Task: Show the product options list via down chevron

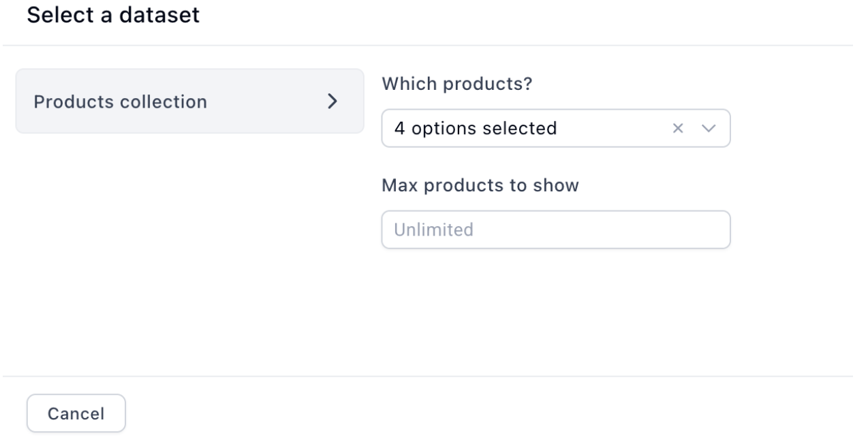Action: click(x=709, y=128)
